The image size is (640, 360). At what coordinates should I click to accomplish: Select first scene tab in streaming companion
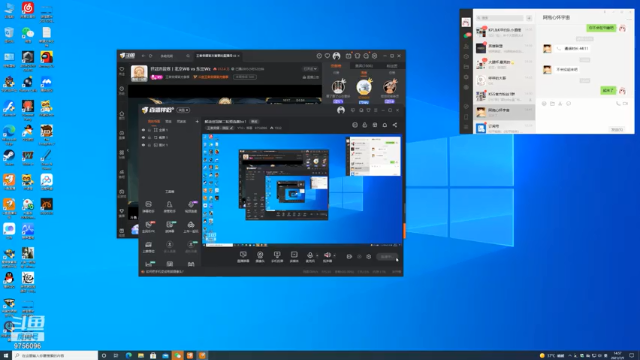[154, 121]
